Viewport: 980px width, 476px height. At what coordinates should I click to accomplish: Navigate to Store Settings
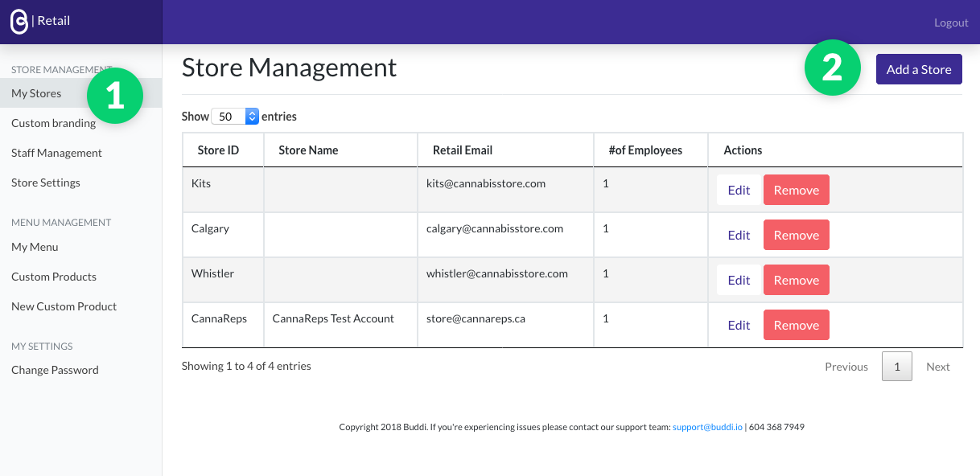pyautogui.click(x=46, y=183)
